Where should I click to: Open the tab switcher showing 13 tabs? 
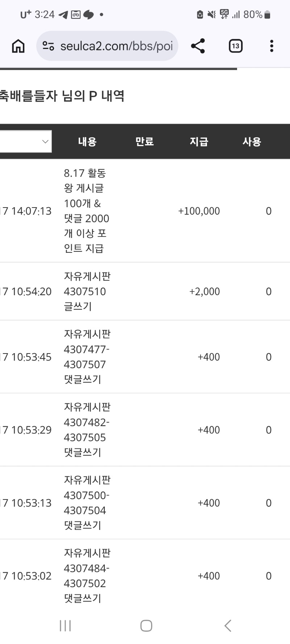(x=236, y=46)
